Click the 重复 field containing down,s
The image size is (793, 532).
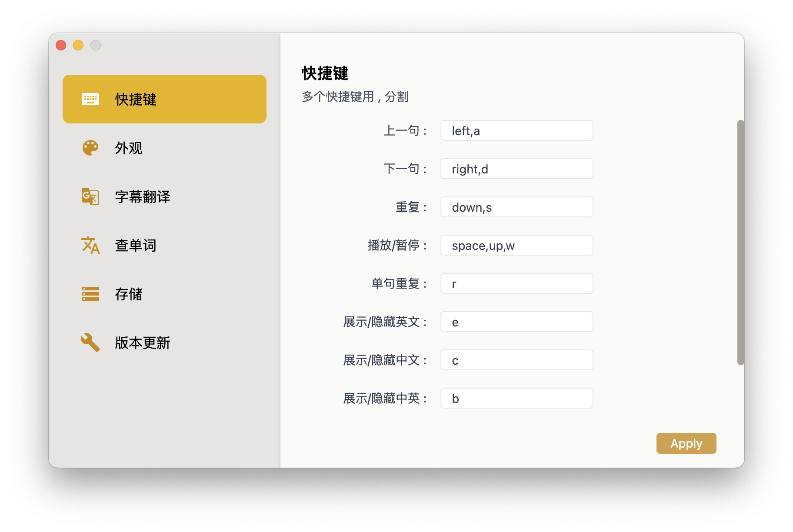(516, 207)
